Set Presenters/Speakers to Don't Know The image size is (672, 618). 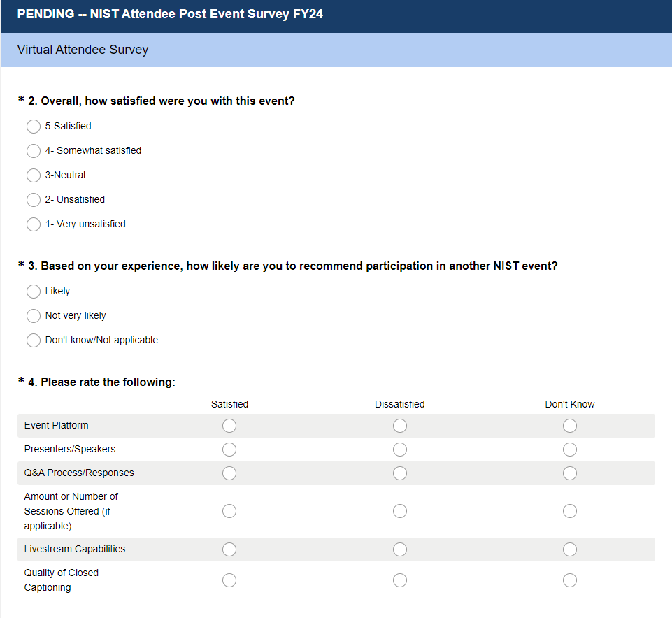pyautogui.click(x=570, y=450)
